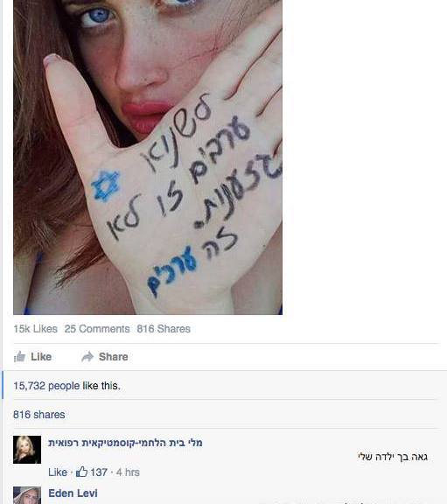Click the Share arrow icon
Screen dimensions: 447x504
[87, 356]
